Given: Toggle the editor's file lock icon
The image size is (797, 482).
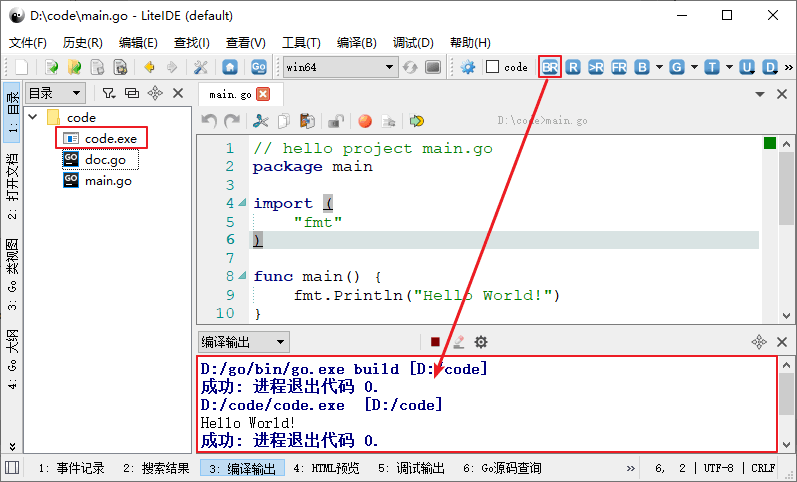Looking at the screenshot, I should coord(335,121).
